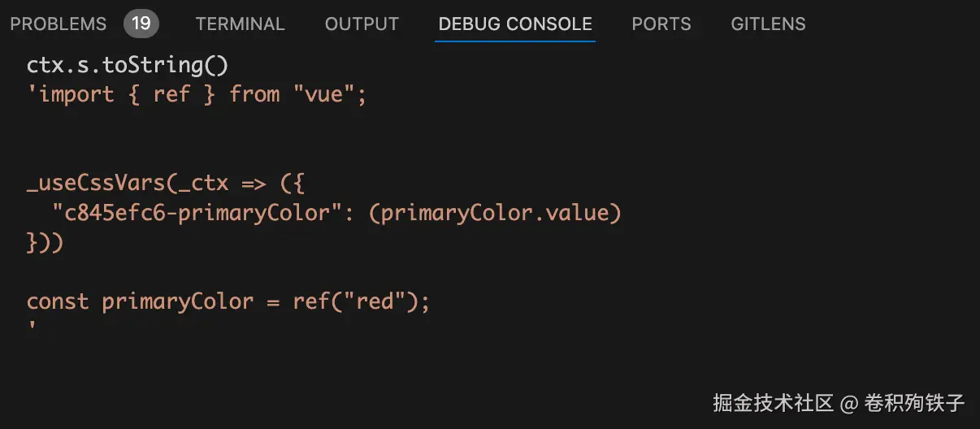Click the 19 problems count badge
980x429 pixels.
[x=141, y=24]
